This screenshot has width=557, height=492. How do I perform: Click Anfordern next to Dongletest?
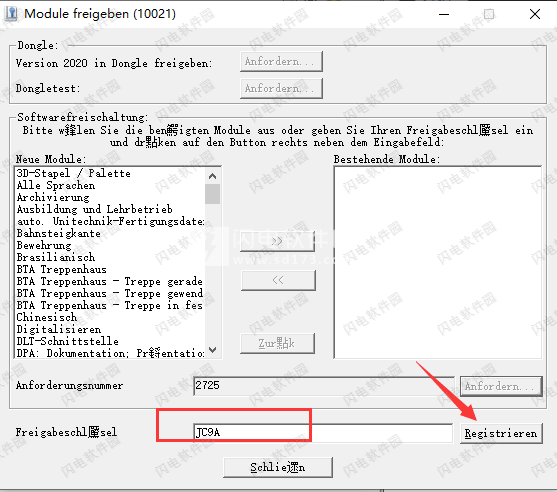tap(281, 88)
